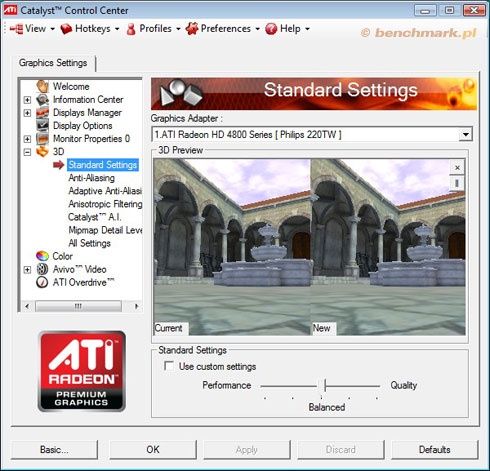Image resolution: width=490 pixels, height=471 pixels.
Task: Click the Color wheel icon
Action: pos(42,256)
